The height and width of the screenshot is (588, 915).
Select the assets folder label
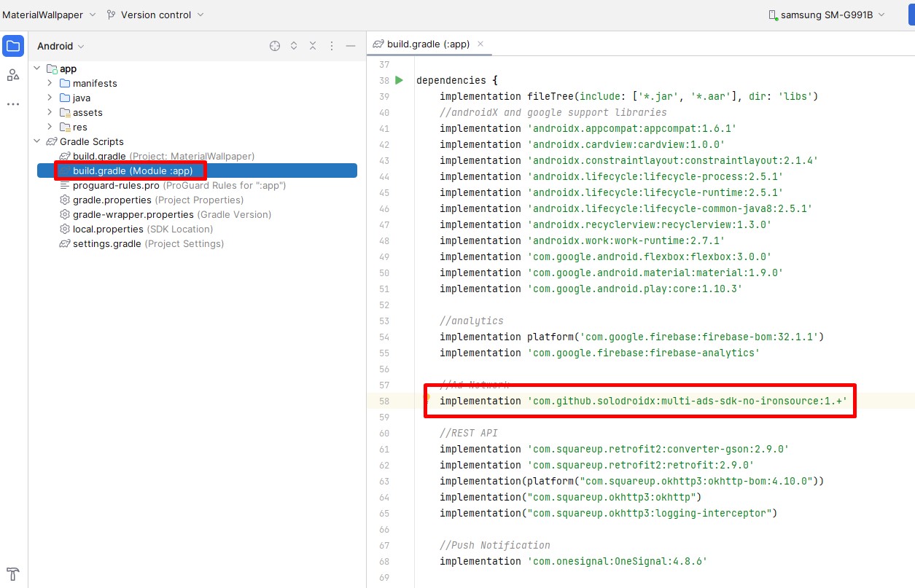(x=87, y=112)
